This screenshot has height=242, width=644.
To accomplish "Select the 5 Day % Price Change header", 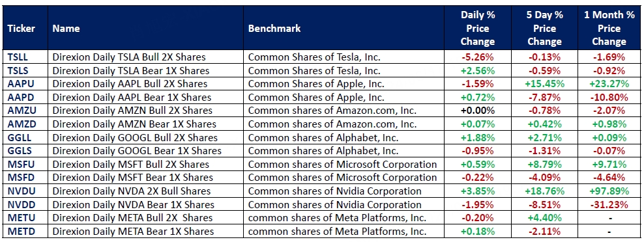I will (x=544, y=29).
